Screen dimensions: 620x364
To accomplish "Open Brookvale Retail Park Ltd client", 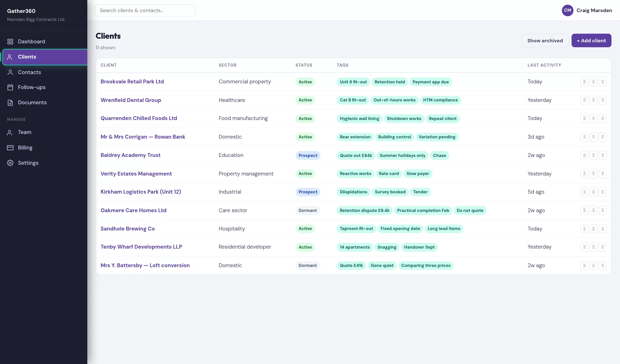I will (132, 82).
